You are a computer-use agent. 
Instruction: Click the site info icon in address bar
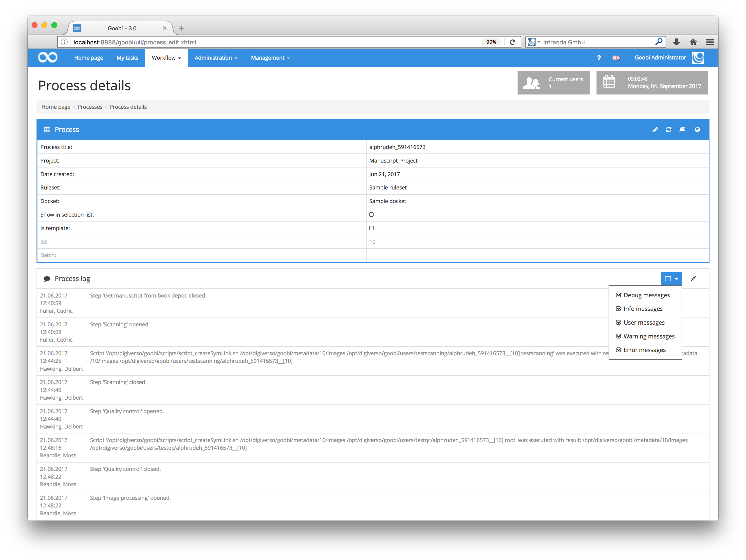pos(64,42)
